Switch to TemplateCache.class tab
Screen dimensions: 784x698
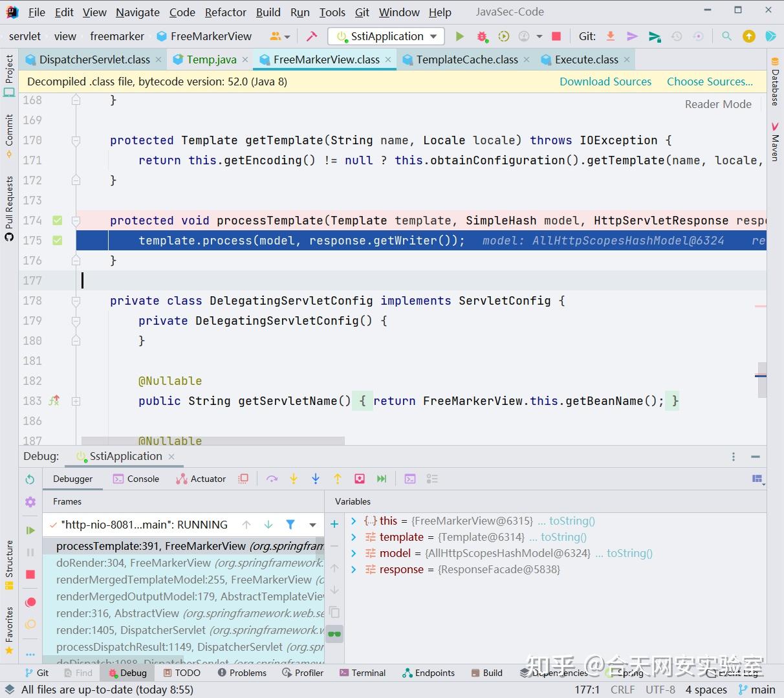tap(467, 60)
